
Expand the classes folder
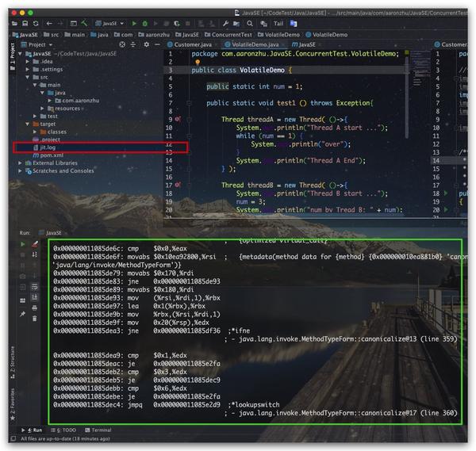35,132
